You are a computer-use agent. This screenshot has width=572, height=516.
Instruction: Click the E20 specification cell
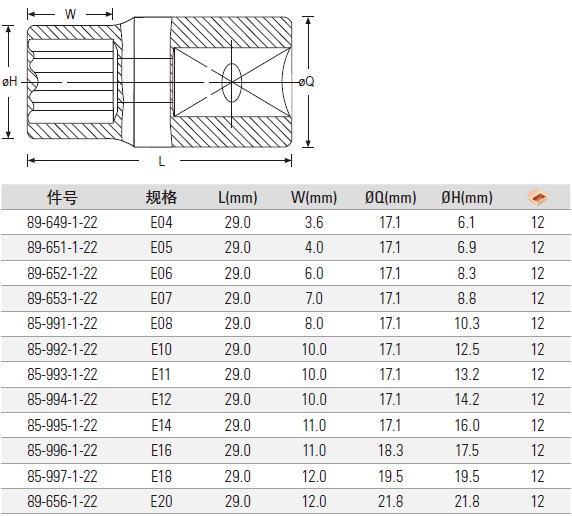[161, 501]
